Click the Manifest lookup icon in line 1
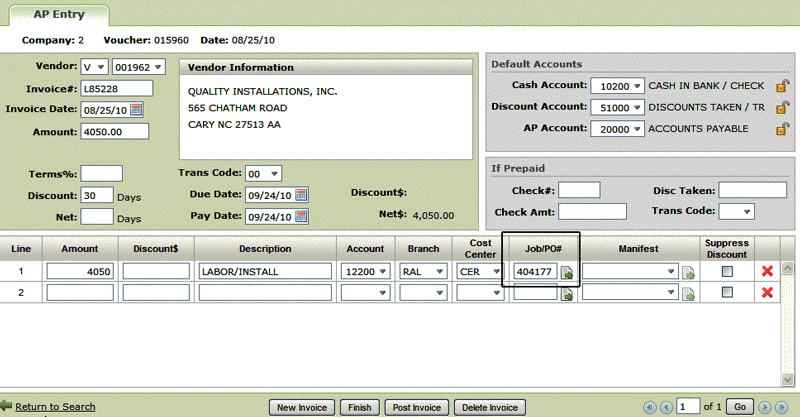The height and width of the screenshot is (417, 800). 688,272
